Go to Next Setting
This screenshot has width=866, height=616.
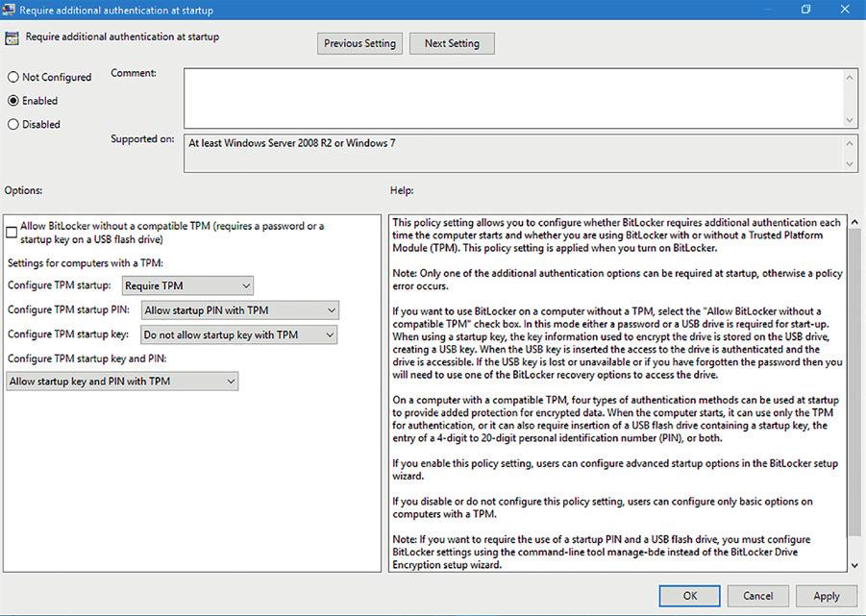(x=452, y=43)
